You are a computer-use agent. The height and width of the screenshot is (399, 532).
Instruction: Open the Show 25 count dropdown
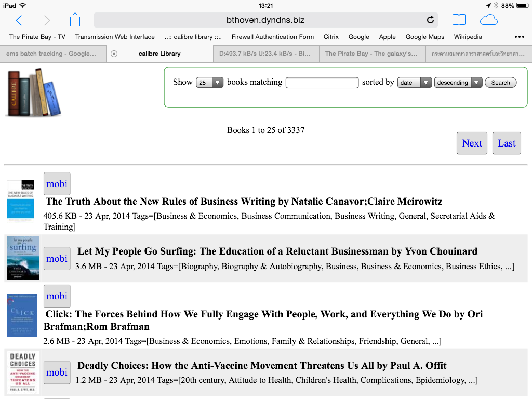[x=210, y=83]
